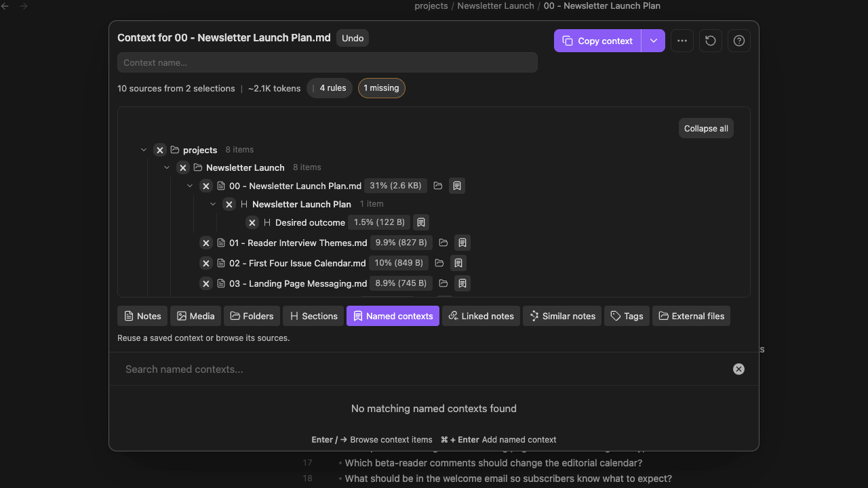Click the reset context icon
Viewport: 868px width, 488px height.
pyautogui.click(x=711, y=41)
